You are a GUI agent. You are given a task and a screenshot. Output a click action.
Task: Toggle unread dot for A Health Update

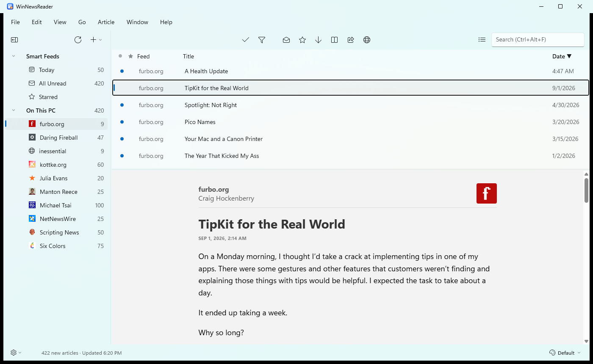122,71
